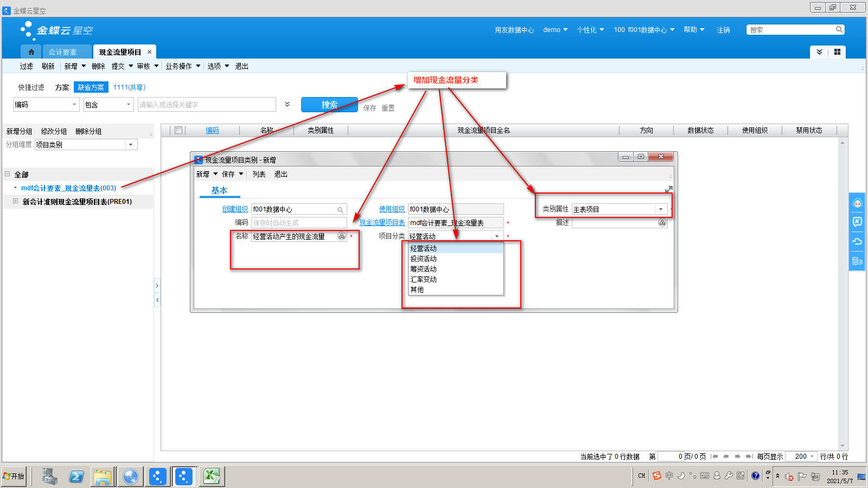Open the 分组维度 项目类别 dropdown
The image size is (868, 488).
[131, 145]
